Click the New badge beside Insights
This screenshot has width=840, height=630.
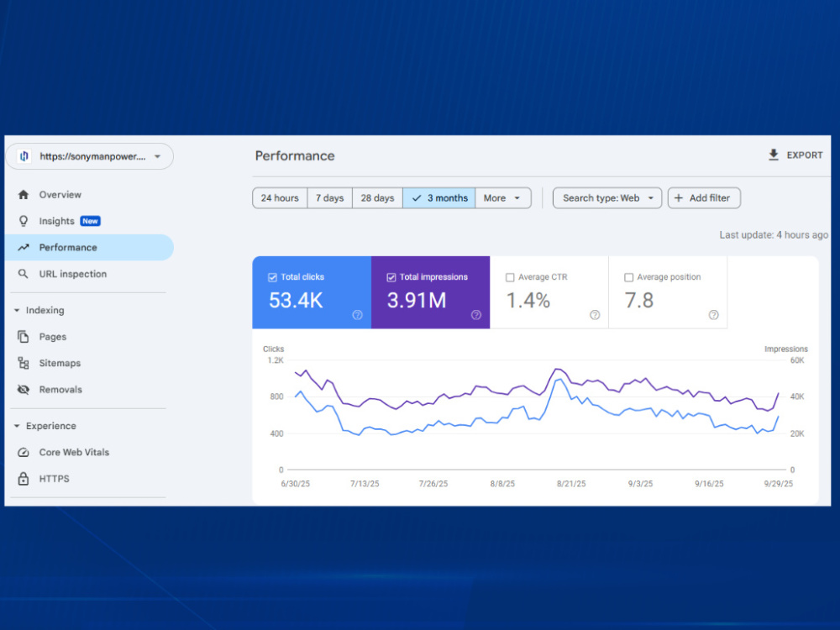coord(90,221)
